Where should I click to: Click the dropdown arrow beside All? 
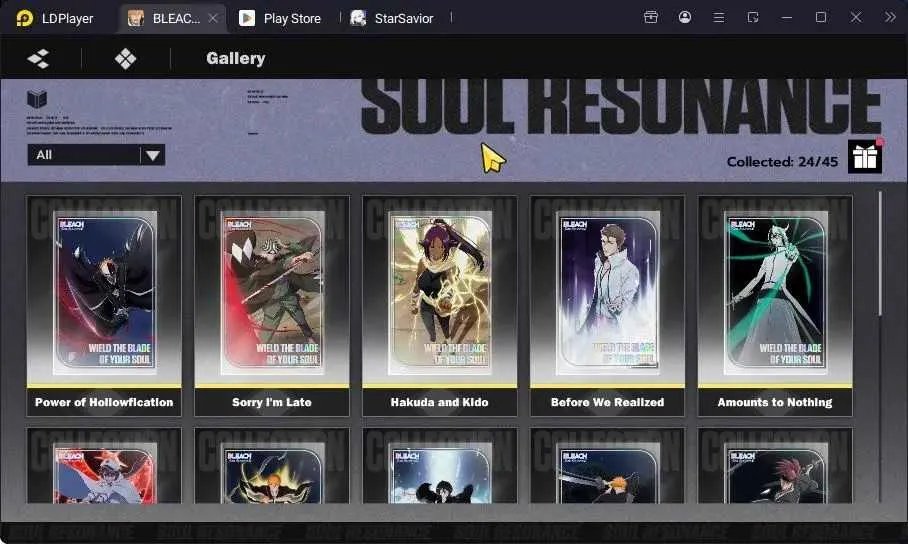click(x=153, y=155)
